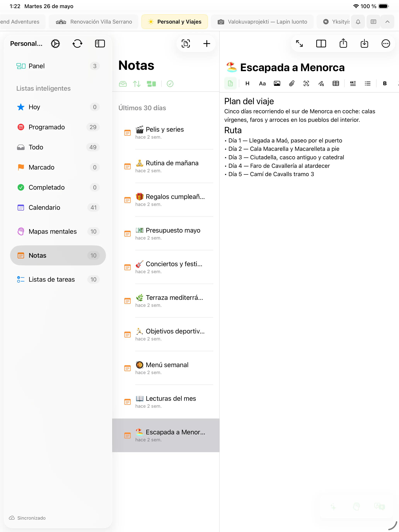This screenshot has height=532, width=399.
Task: Attach a file with paperclip icon
Action: point(292,84)
